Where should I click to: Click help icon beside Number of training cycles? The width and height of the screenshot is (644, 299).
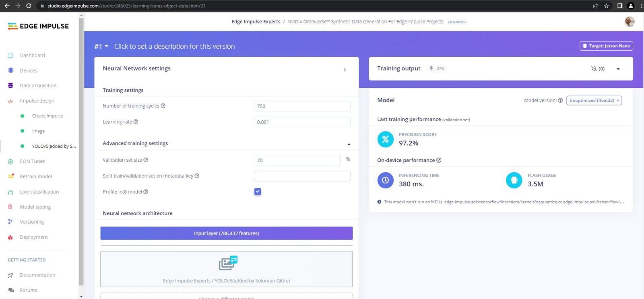click(163, 106)
